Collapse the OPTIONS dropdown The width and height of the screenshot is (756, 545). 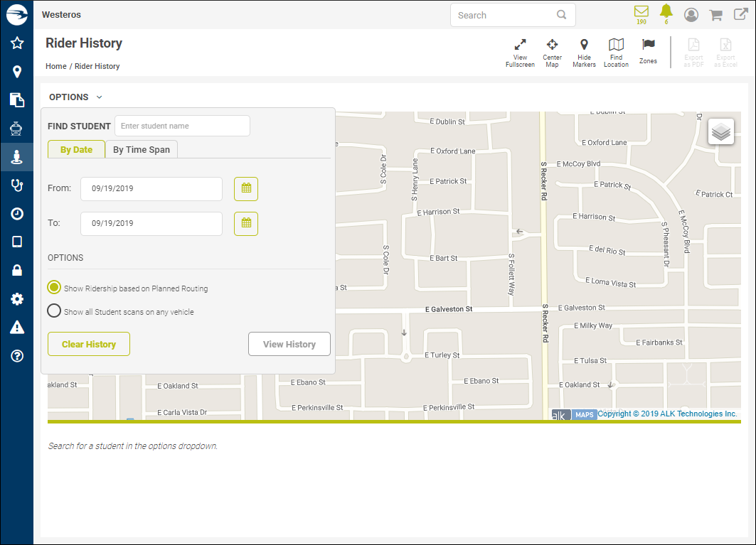click(x=75, y=97)
